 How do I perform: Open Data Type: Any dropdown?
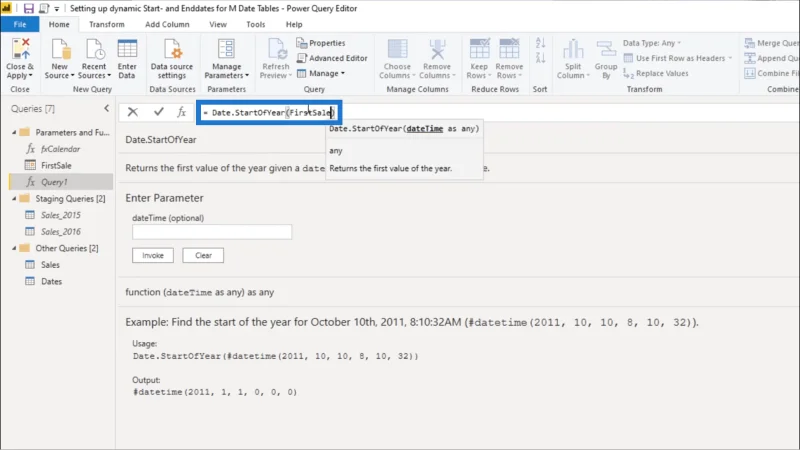tap(652, 43)
